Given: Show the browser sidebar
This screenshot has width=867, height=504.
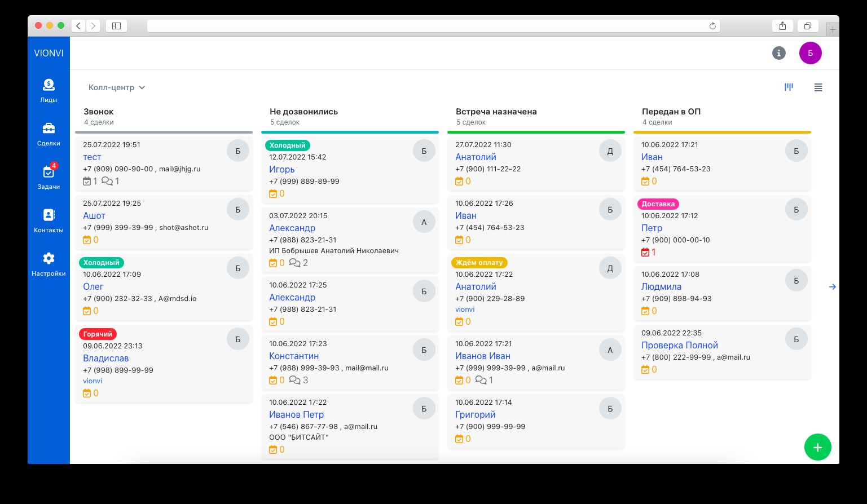Looking at the screenshot, I should [116, 26].
